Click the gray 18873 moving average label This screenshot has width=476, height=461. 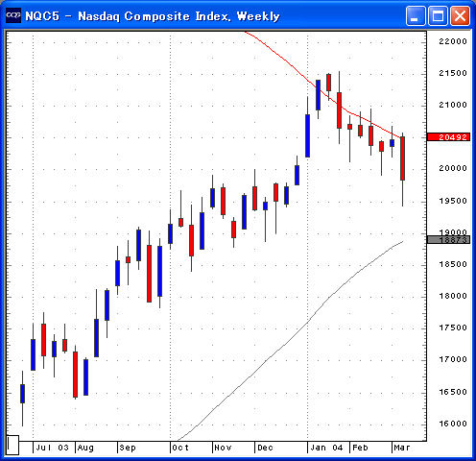(448, 240)
